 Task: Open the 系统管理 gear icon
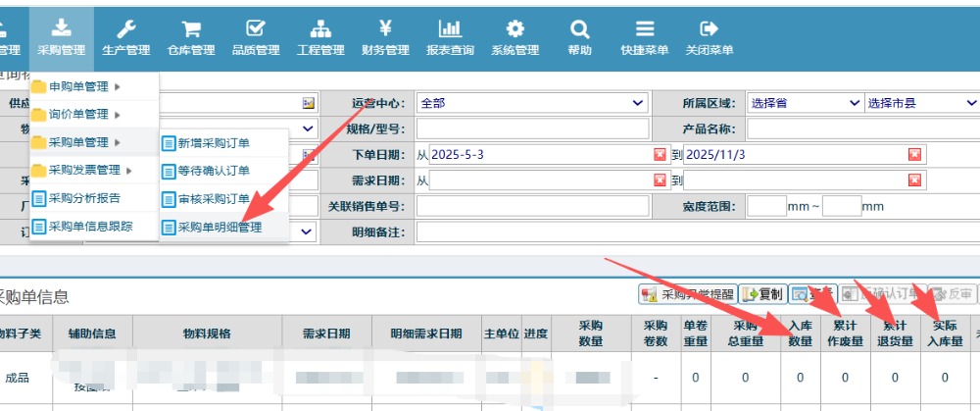tap(514, 29)
